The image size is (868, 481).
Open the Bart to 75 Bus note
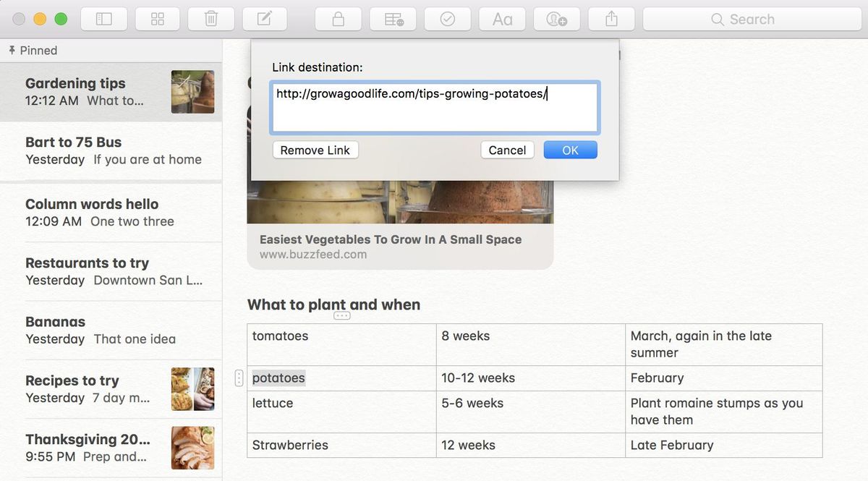pyautogui.click(x=112, y=150)
